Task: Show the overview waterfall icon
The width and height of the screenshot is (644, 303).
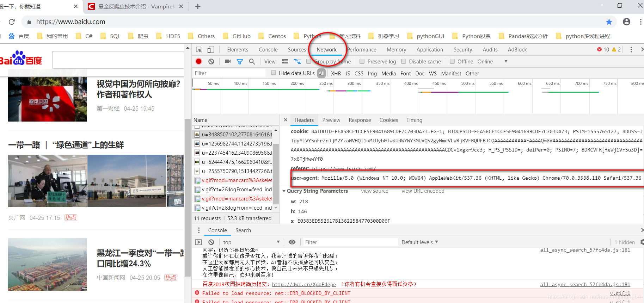Action: 298,61
